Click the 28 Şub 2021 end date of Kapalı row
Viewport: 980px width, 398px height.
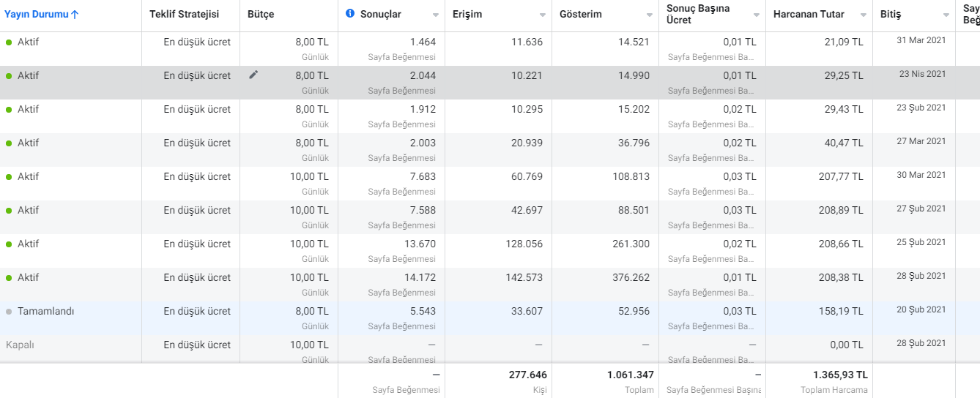tap(921, 343)
